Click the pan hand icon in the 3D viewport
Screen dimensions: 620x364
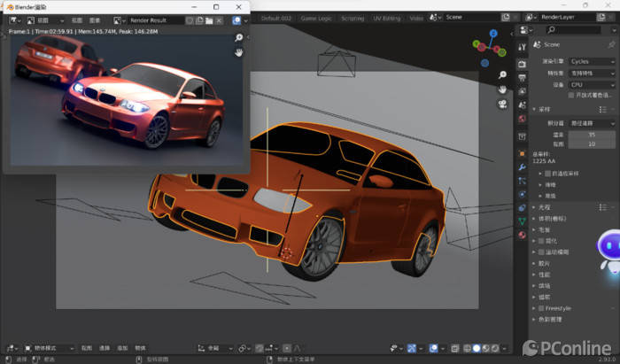point(502,89)
